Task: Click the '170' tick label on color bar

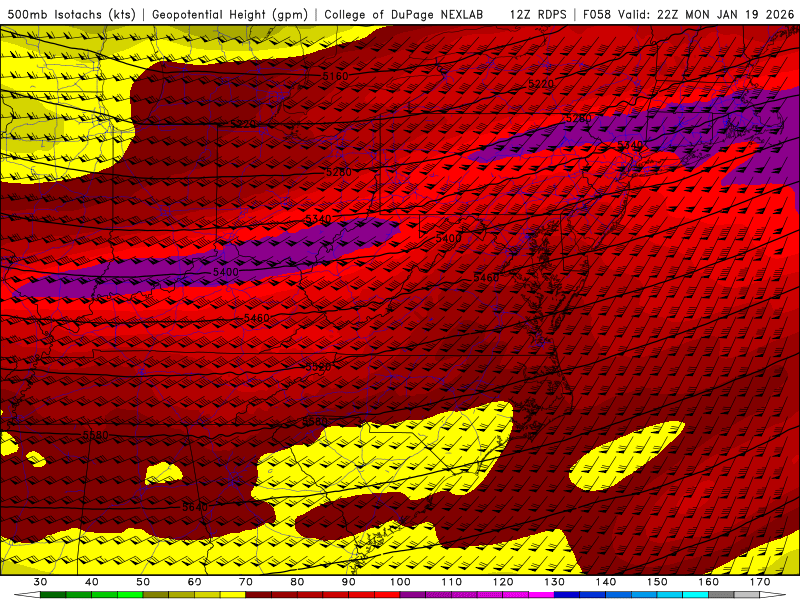Action: [760, 581]
